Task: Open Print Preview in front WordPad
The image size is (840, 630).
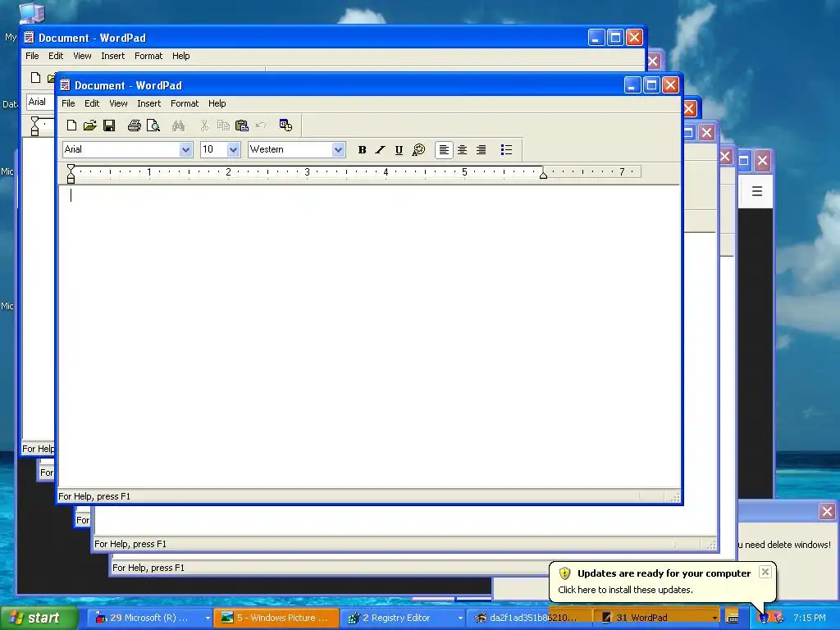Action: (153, 126)
